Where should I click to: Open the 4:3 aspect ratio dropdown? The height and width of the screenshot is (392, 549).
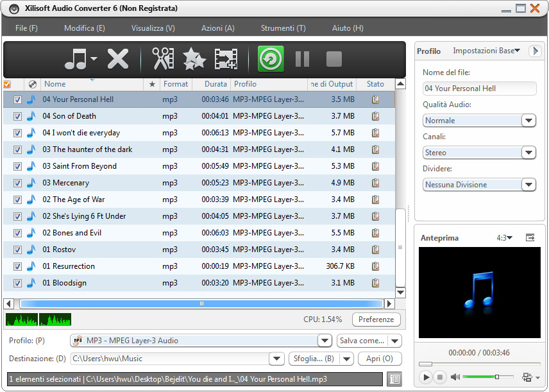pyautogui.click(x=505, y=238)
